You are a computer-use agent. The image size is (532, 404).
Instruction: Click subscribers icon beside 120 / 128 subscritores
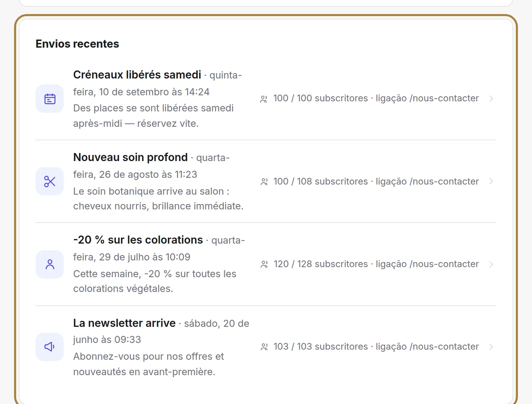coord(264,265)
